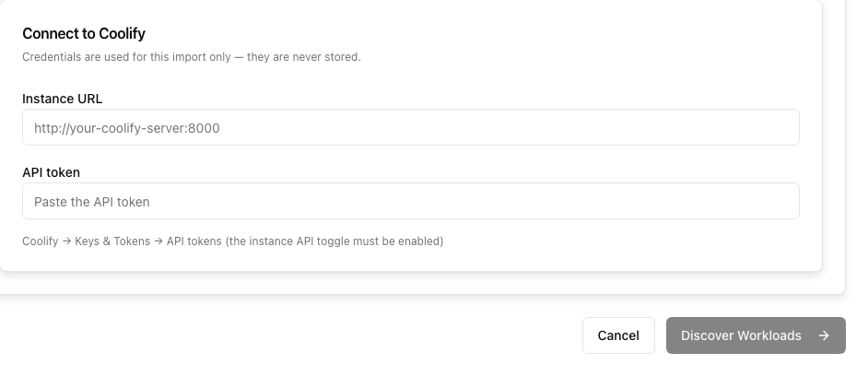
Task: Click the API token field label
Action: [51, 172]
